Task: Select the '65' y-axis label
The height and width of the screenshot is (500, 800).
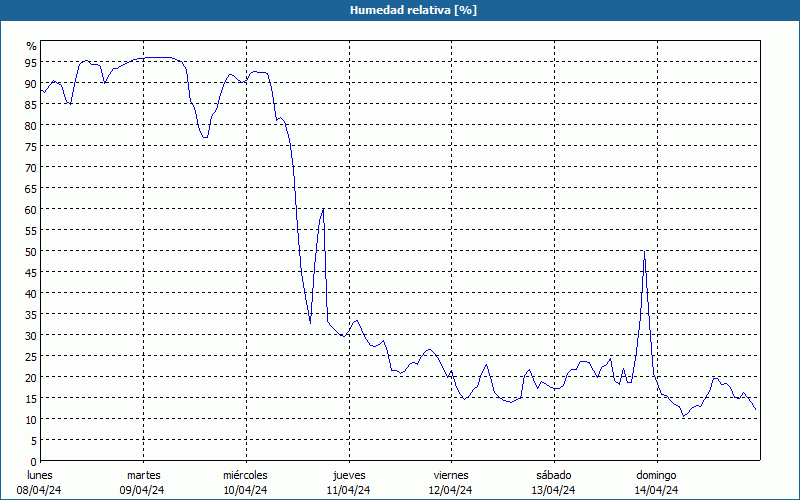Action: click(31, 188)
